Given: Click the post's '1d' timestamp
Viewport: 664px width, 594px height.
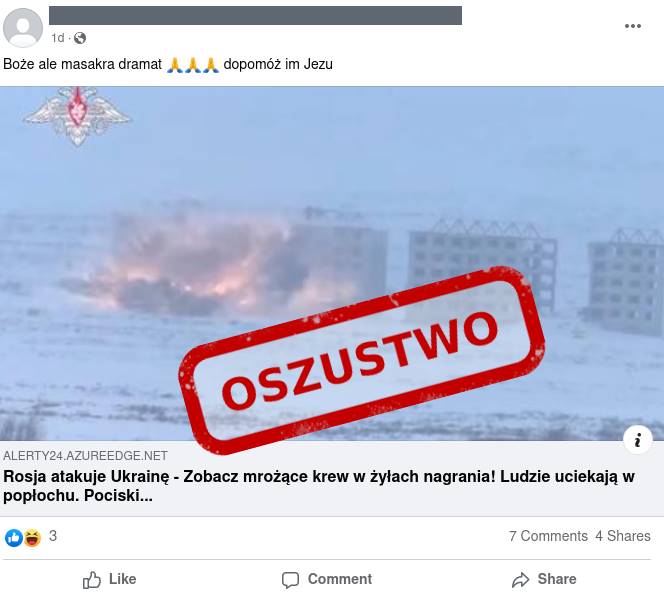Looking at the screenshot, I should (58, 38).
